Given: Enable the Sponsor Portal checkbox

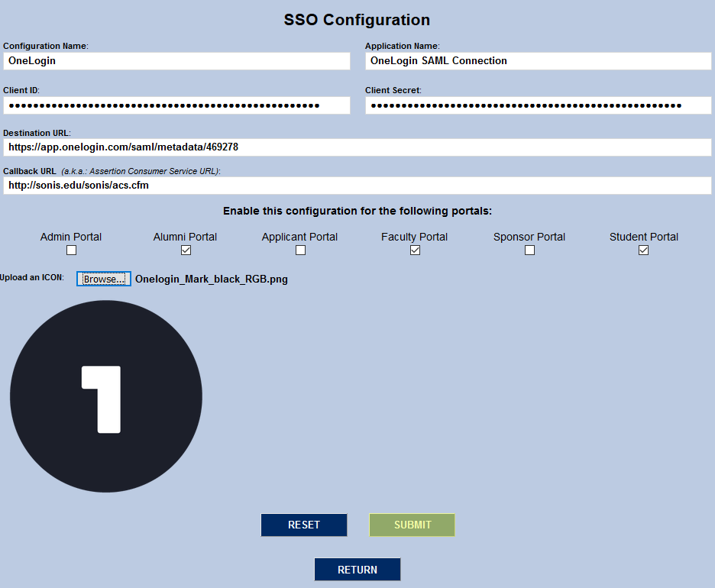Looking at the screenshot, I should coord(529,250).
